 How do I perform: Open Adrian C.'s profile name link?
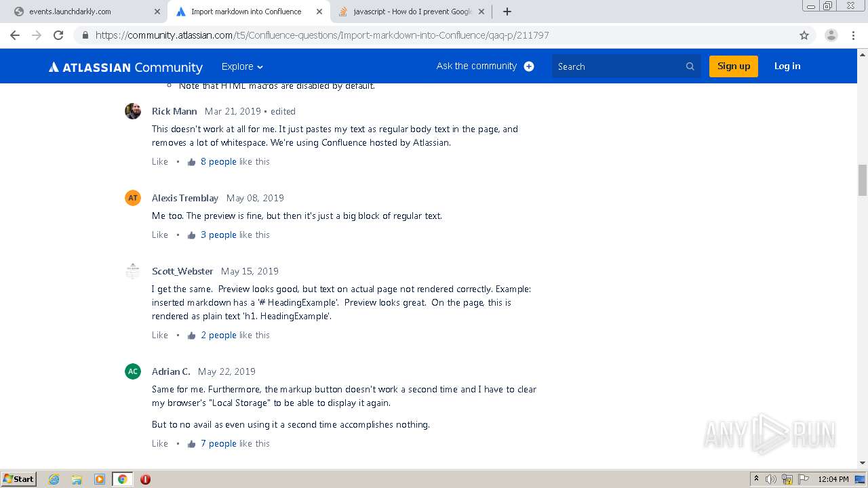[x=171, y=371]
